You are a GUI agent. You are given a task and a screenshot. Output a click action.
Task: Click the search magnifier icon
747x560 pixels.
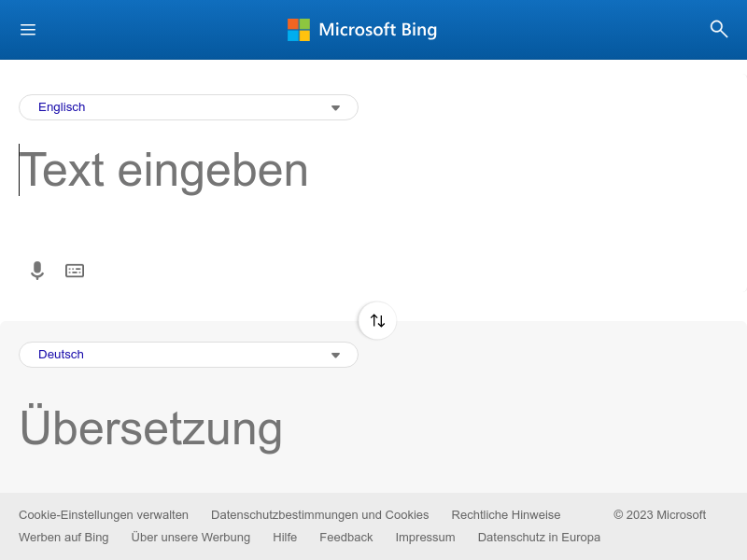click(718, 29)
